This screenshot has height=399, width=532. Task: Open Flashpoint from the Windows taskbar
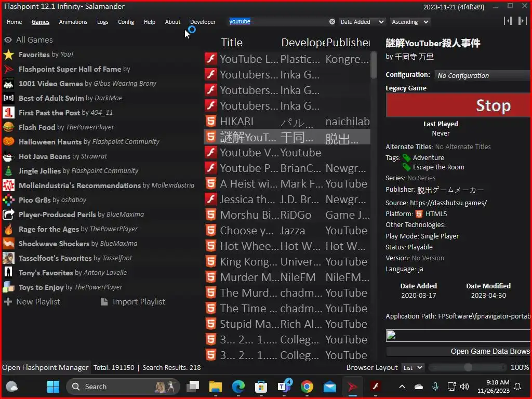[x=352, y=387]
